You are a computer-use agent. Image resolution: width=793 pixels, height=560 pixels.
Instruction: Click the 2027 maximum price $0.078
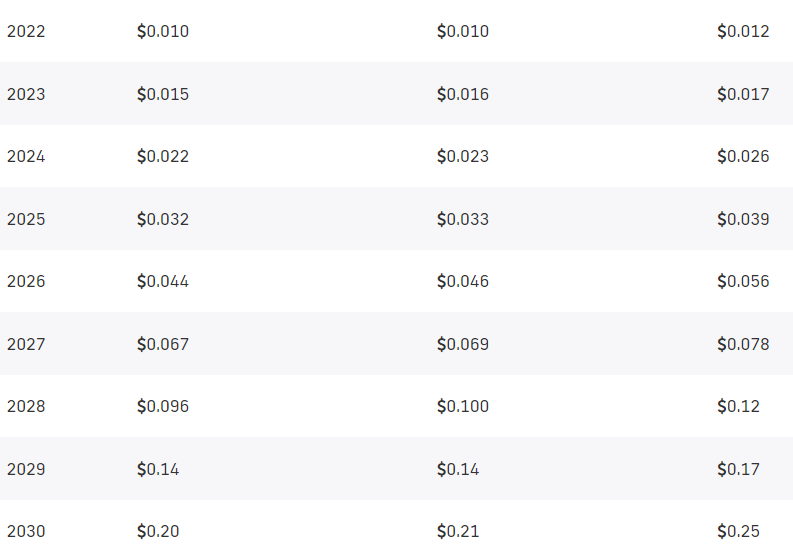(743, 344)
